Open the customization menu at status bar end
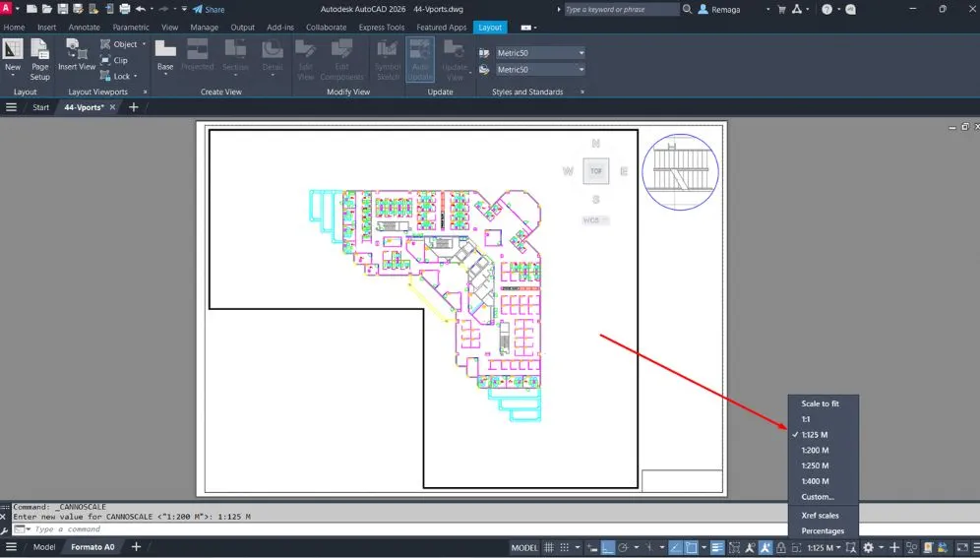Screen dimensions: 980x558 click(x=975, y=547)
